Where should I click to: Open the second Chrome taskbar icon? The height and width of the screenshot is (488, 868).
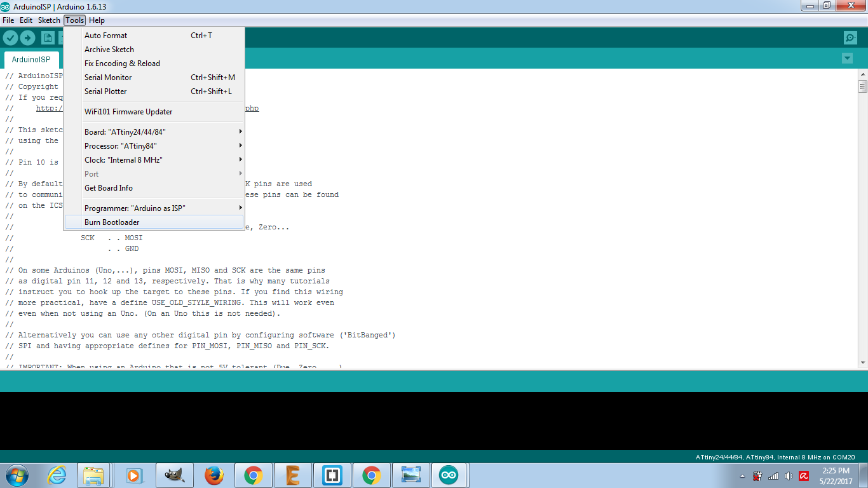point(372,475)
